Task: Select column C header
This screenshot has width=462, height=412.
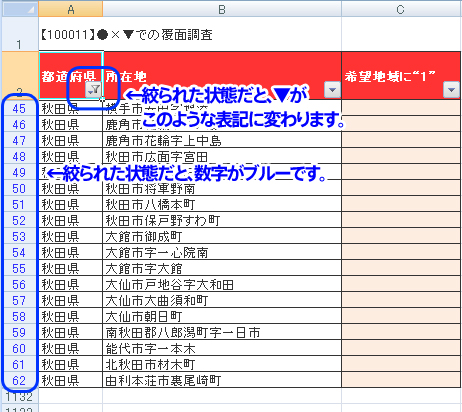Action: coord(401,9)
